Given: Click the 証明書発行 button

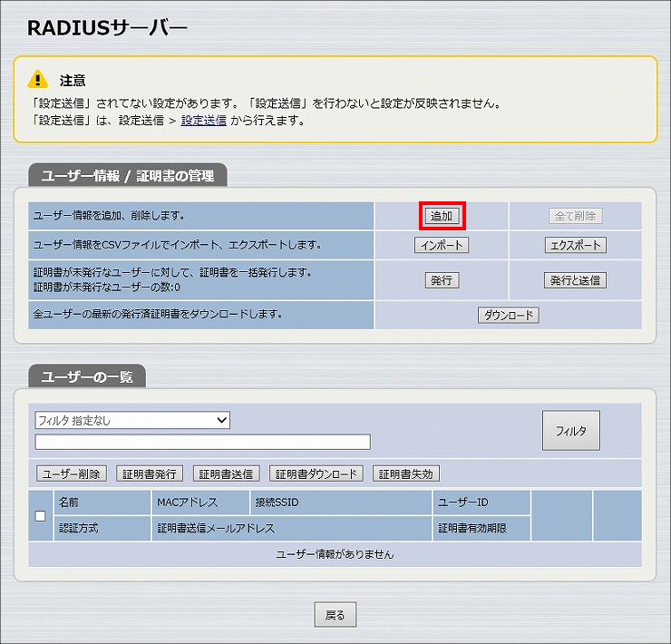Looking at the screenshot, I should click(x=150, y=473).
